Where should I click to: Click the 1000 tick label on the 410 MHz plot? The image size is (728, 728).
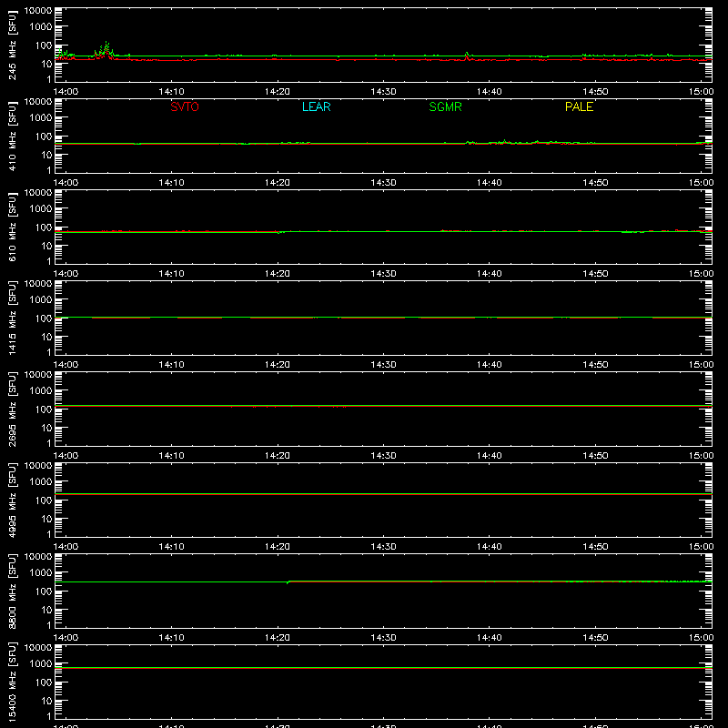(x=41, y=118)
